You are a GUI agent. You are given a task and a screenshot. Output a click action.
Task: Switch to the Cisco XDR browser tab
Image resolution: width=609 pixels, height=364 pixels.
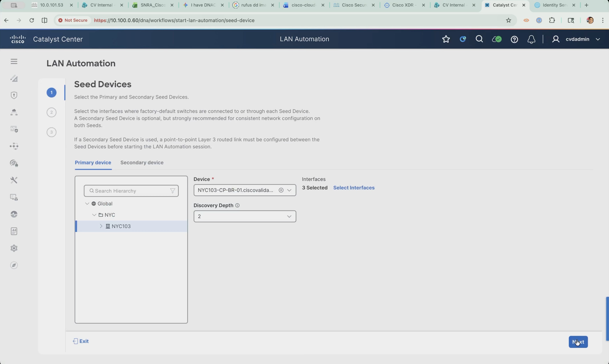(404, 5)
